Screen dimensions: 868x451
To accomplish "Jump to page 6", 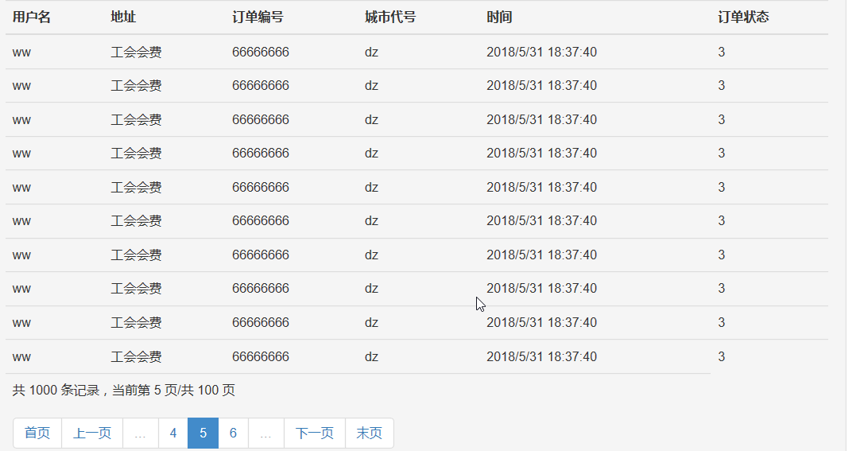I will click(x=233, y=433).
